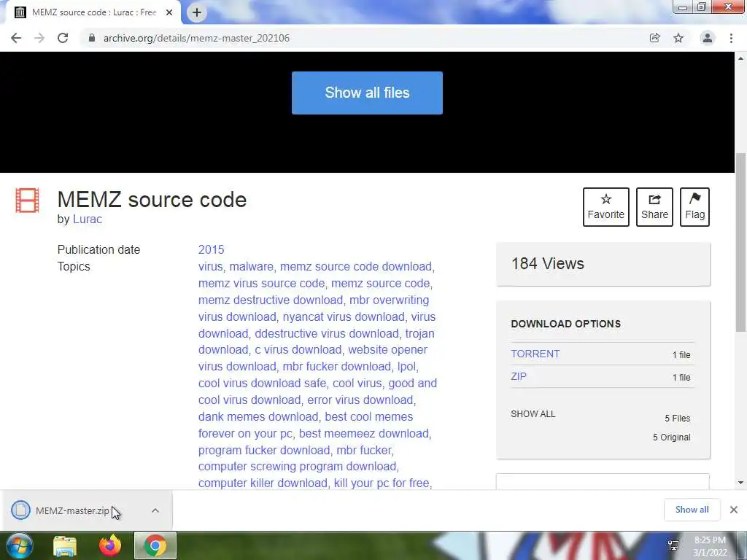Click the taskbar clock showing 8:25 PM

coord(710,546)
